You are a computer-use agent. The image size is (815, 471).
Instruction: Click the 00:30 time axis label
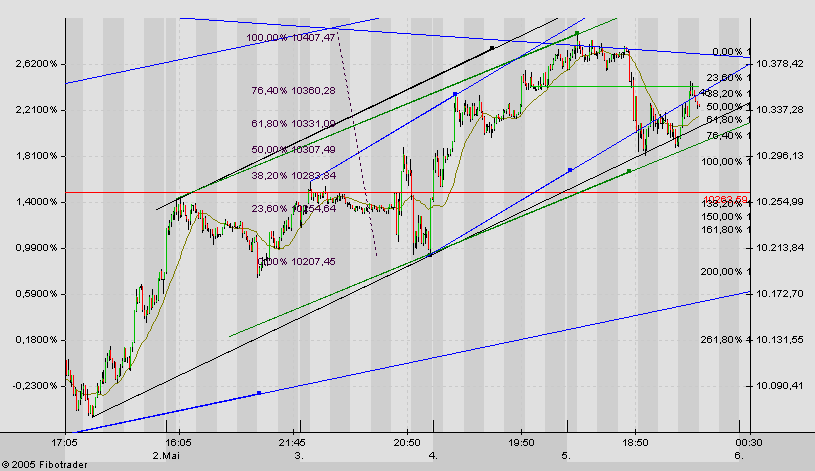[x=749, y=443]
